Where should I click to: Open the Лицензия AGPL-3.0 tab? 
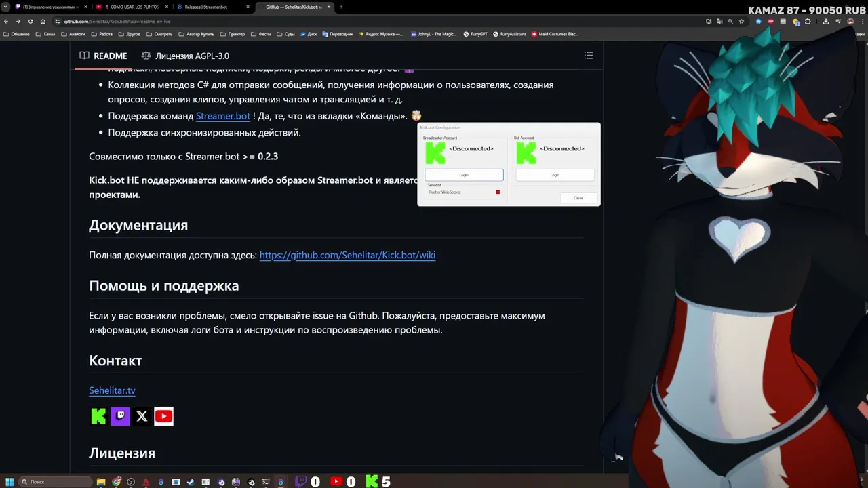click(184, 56)
